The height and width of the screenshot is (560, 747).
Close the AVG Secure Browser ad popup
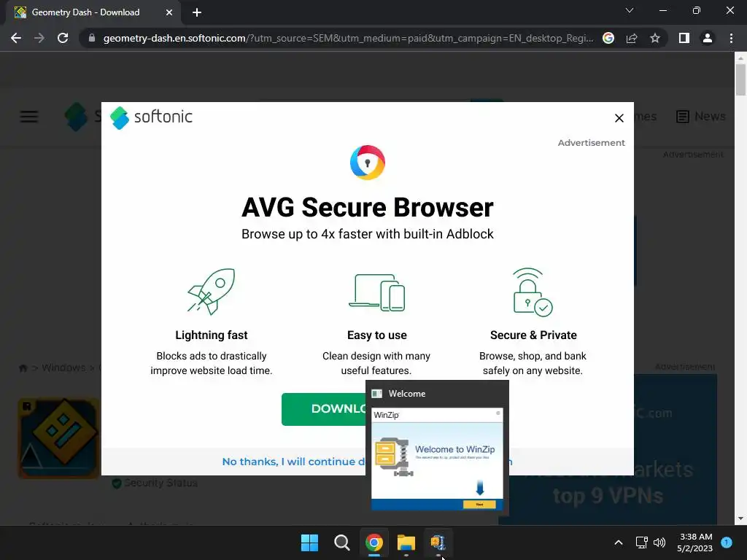[619, 118]
